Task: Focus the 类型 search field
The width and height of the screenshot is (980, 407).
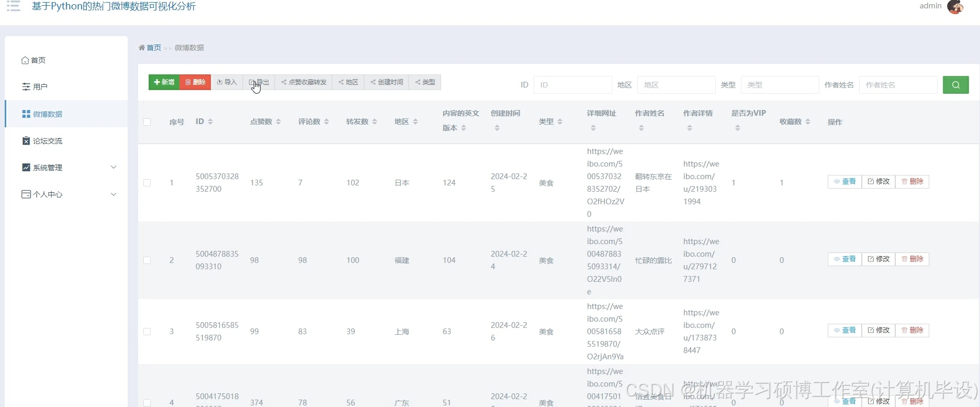Action: click(780, 85)
